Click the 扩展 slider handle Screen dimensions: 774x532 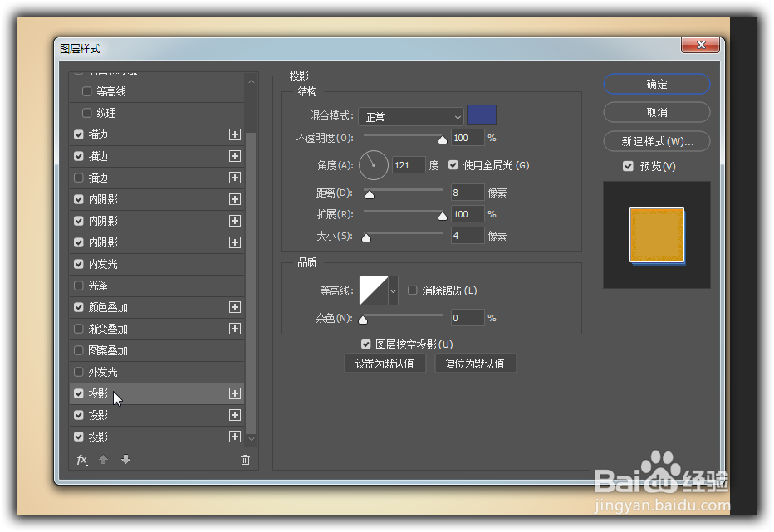point(443,216)
